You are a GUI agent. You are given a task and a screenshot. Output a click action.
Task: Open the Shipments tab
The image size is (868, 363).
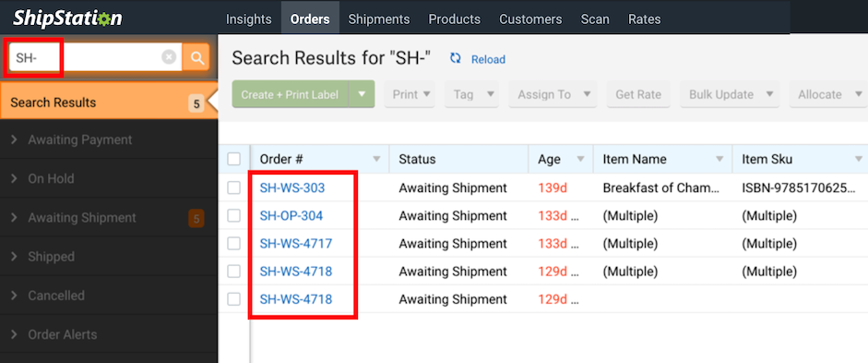pos(378,18)
